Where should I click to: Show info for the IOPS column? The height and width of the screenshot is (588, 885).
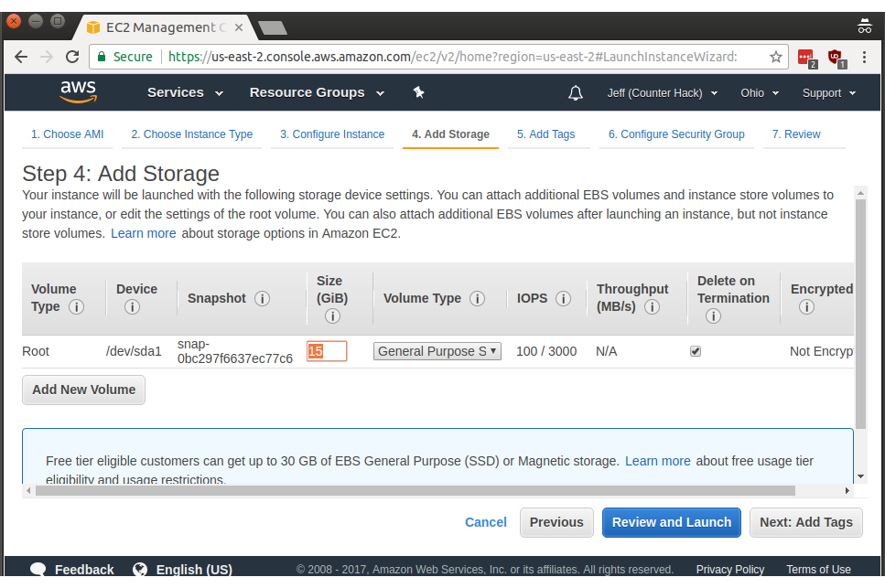(563, 298)
